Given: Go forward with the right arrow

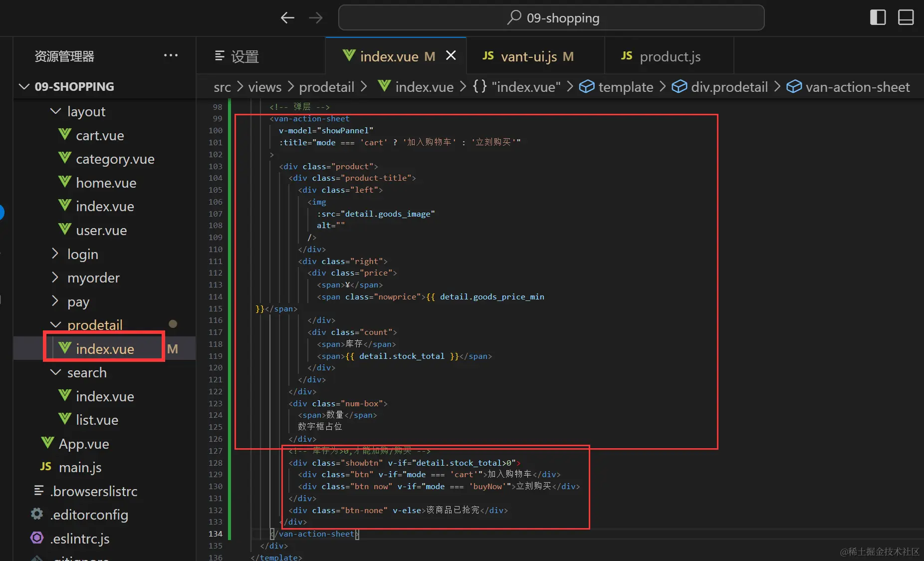Looking at the screenshot, I should pos(315,18).
